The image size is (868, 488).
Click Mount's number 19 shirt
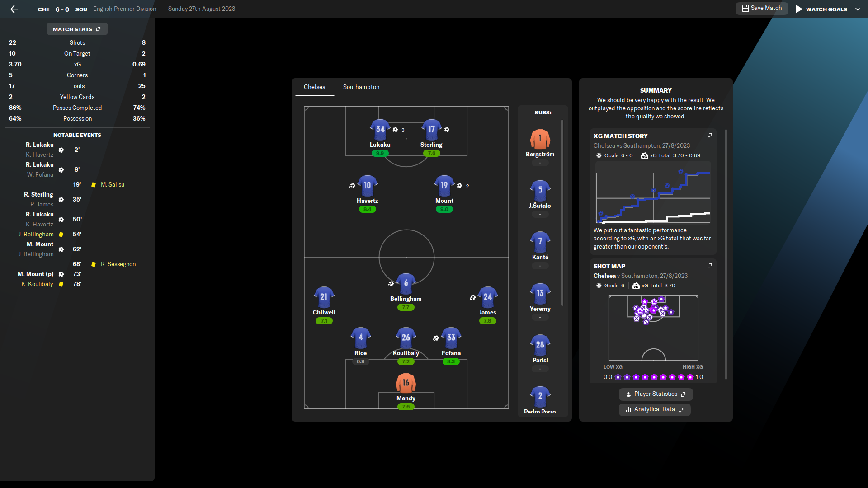[444, 185]
